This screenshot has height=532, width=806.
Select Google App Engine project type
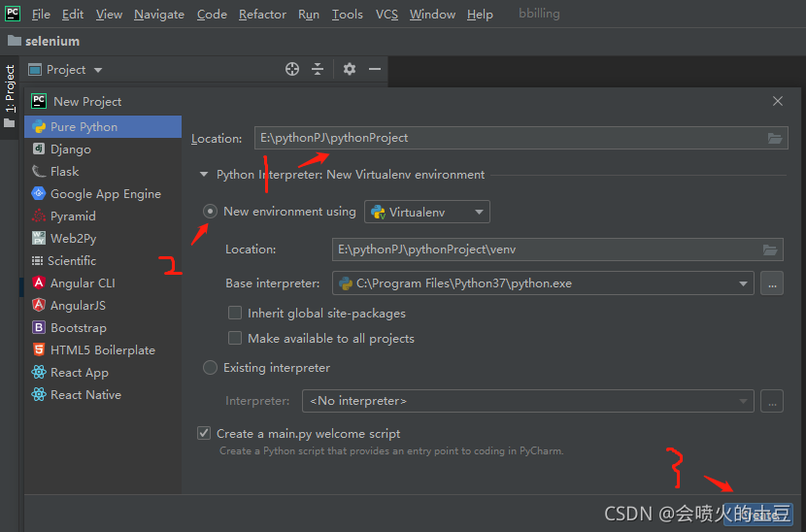103,194
